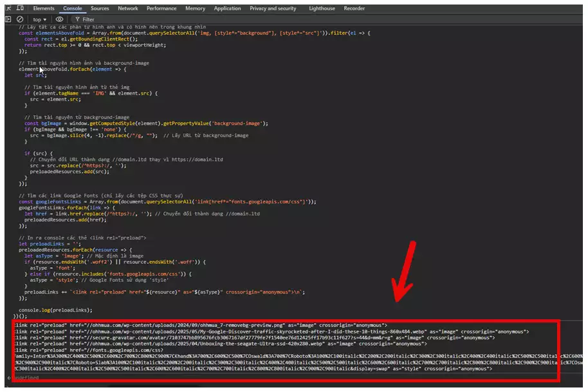Click the 'Tìm các link Google Fonts' comment

pyautogui.click(x=101, y=196)
